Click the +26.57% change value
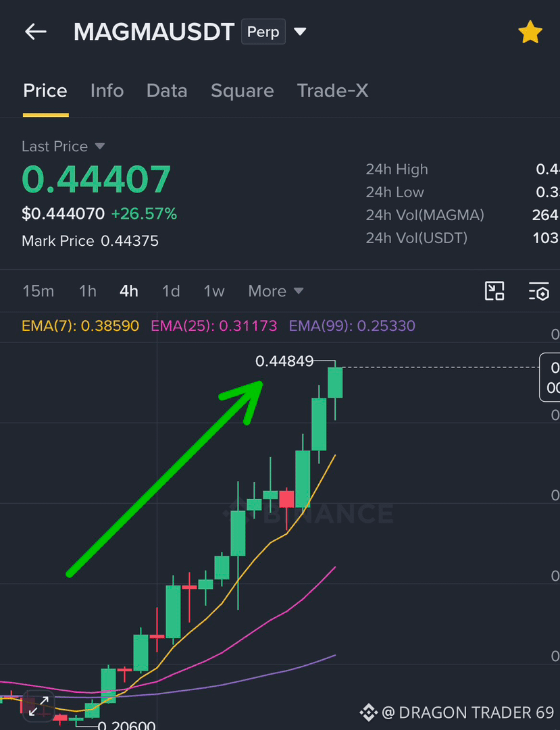The image size is (560, 730). pos(144,213)
